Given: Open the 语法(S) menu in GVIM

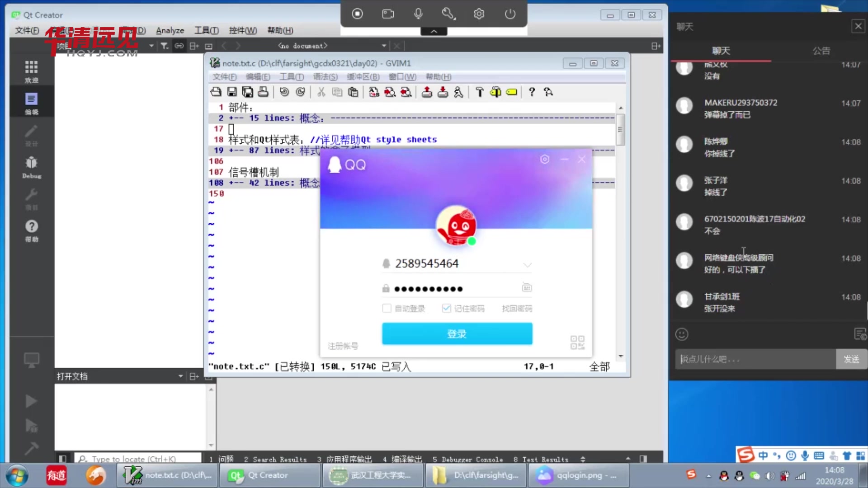Looking at the screenshot, I should point(325,77).
